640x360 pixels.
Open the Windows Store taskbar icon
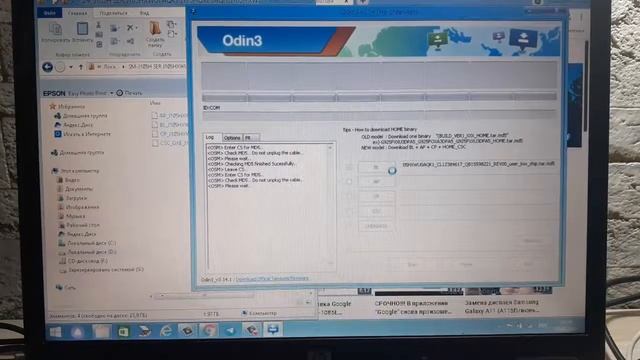click(x=123, y=332)
